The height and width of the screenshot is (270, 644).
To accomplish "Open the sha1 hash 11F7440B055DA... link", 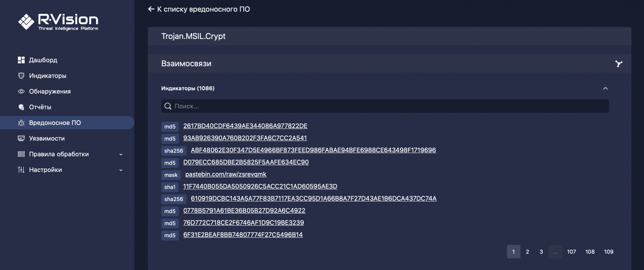I will click(260, 186).
